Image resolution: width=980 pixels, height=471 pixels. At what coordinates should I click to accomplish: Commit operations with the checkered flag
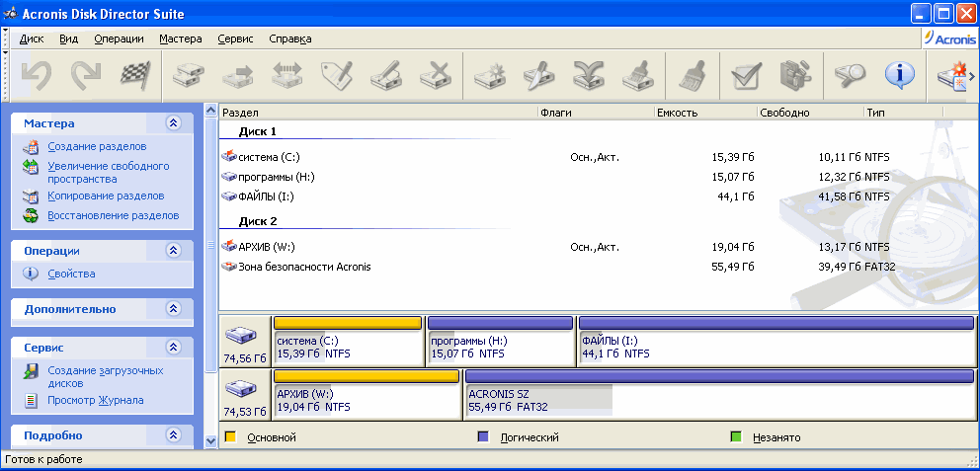135,76
